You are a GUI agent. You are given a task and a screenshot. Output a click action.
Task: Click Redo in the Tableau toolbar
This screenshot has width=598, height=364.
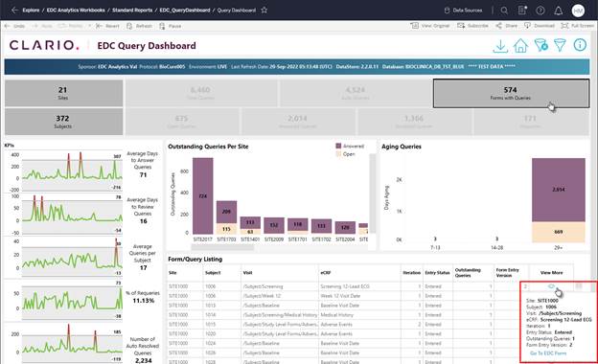tap(42, 26)
